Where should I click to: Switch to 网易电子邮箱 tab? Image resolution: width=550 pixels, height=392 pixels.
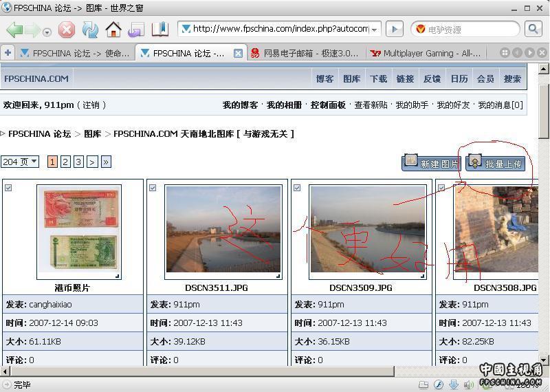[305, 54]
